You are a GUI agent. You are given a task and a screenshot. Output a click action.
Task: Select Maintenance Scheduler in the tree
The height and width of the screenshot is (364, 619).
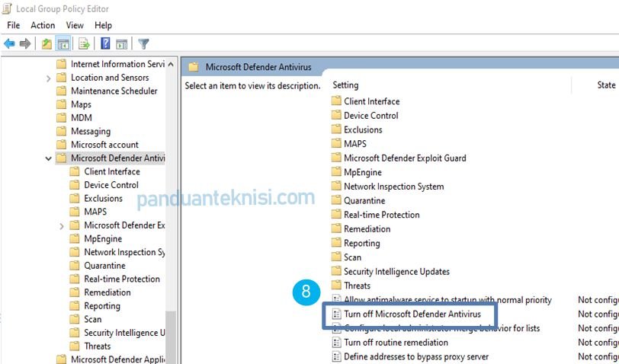[114, 91]
